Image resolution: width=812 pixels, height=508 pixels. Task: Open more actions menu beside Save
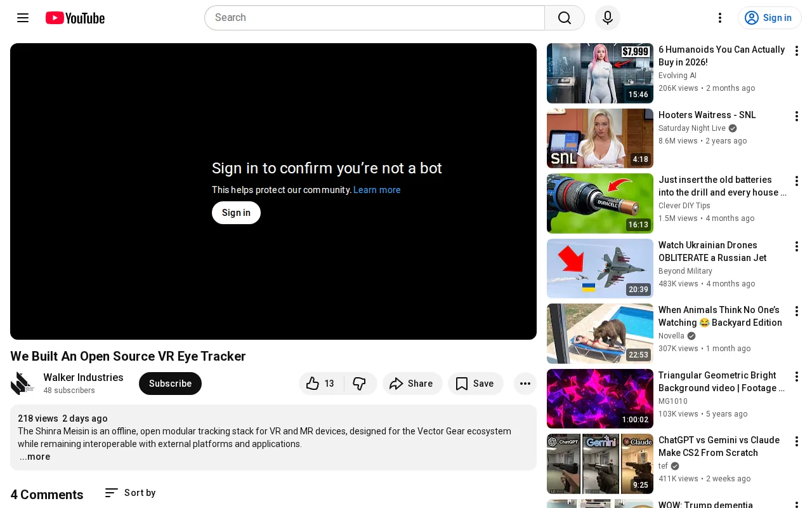(525, 384)
